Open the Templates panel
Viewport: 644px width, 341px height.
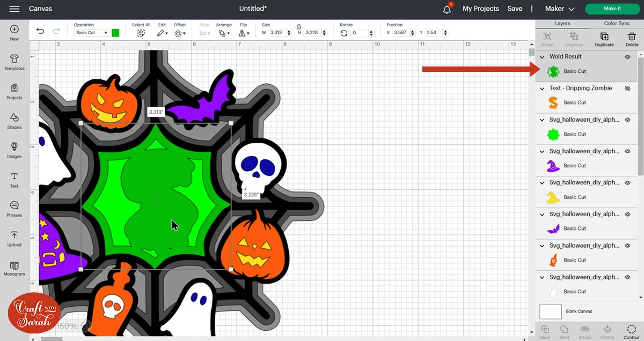click(x=14, y=62)
